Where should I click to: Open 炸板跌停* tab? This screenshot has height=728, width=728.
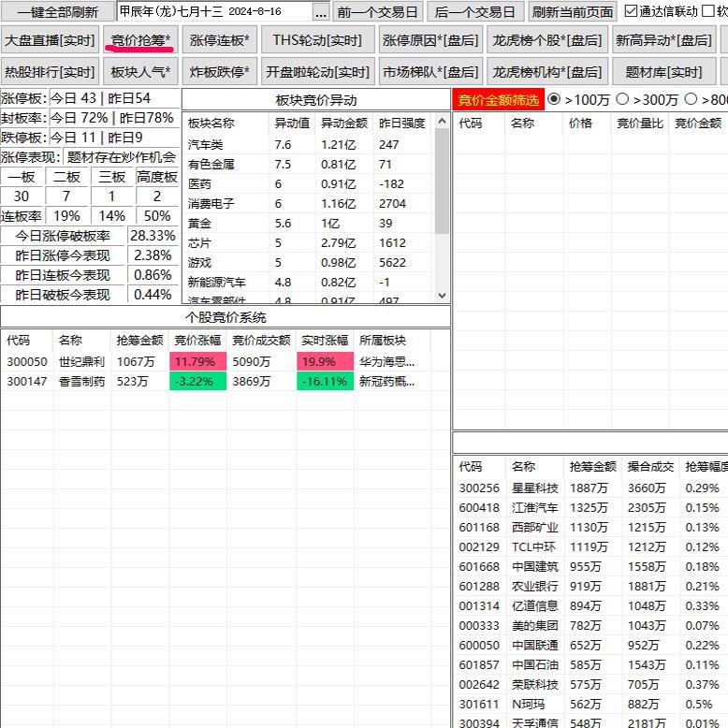click(219, 71)
